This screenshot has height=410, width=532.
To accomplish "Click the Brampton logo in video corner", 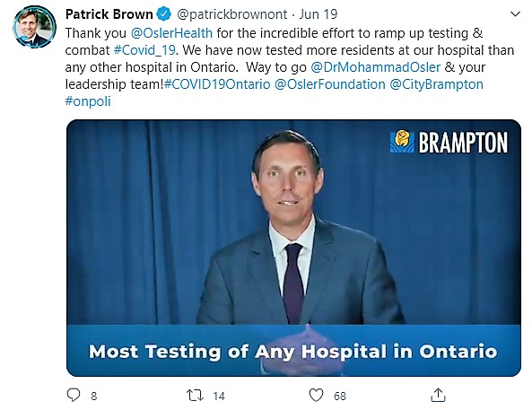I will (449, 142).
